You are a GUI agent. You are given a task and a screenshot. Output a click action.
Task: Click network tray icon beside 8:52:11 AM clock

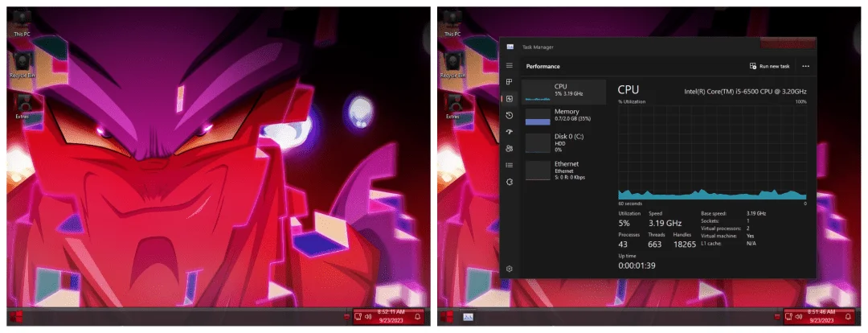[x=358, y=317]
